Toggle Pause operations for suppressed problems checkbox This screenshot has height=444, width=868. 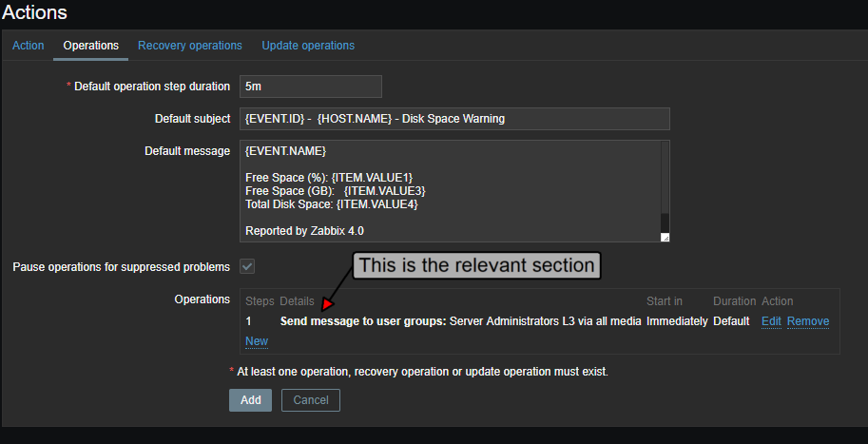(247, 266)
